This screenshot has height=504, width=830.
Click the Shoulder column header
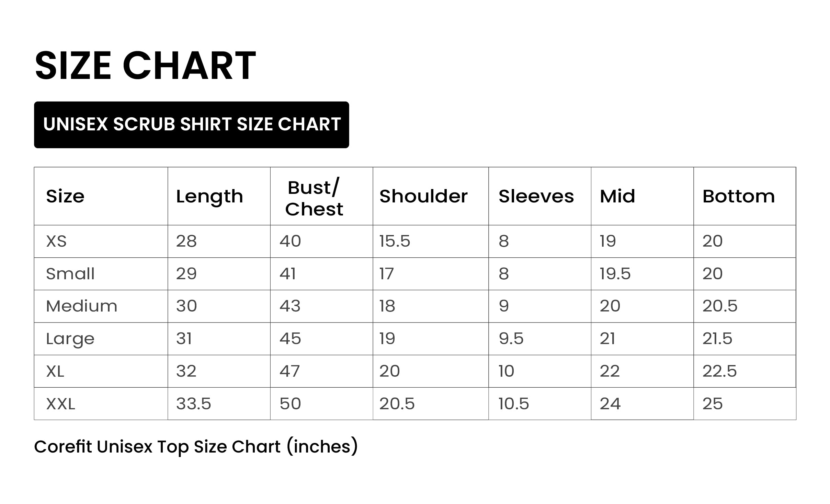point(423,196)
